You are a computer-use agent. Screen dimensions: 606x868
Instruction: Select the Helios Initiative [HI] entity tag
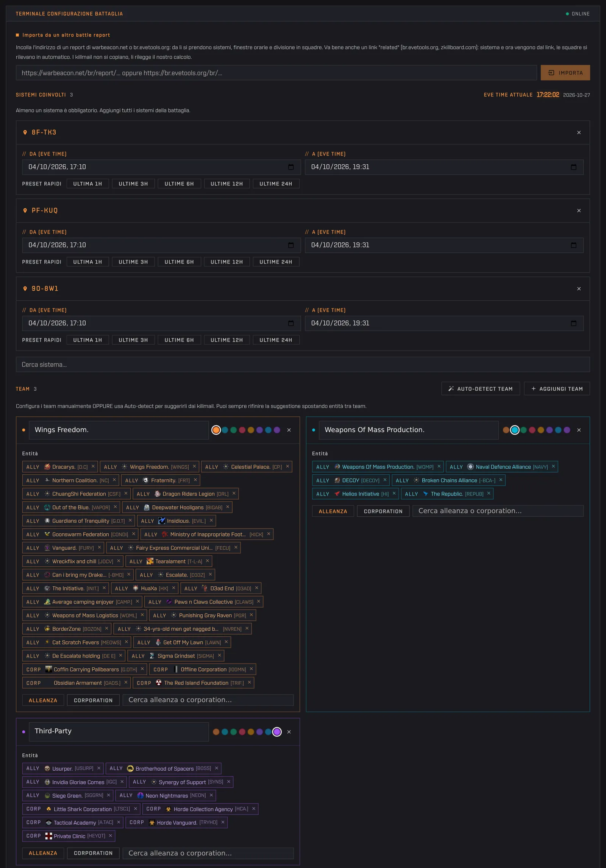click(x=355, y=494)
